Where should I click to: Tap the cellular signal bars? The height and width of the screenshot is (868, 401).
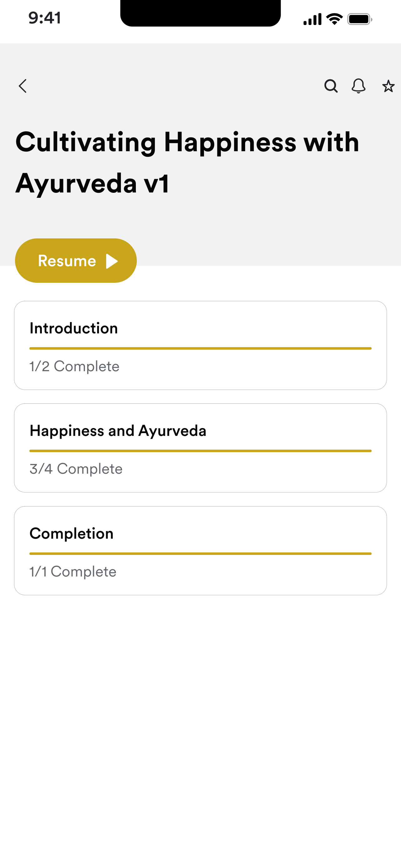click(312, 19)
